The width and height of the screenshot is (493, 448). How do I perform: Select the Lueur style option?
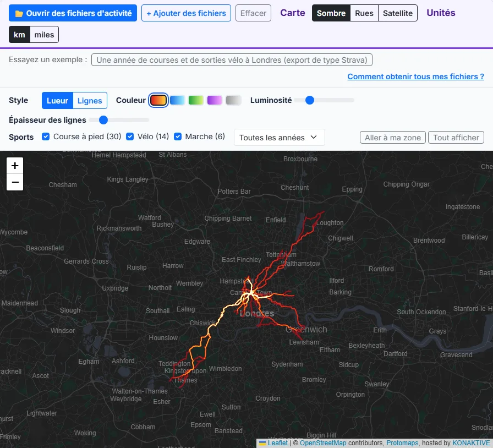(58, 101)
